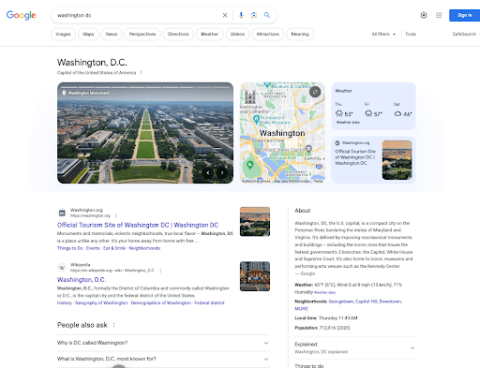Open tourism result thumbnail image
Viewport: 480px width, 368px height.
tap(255, 222)
